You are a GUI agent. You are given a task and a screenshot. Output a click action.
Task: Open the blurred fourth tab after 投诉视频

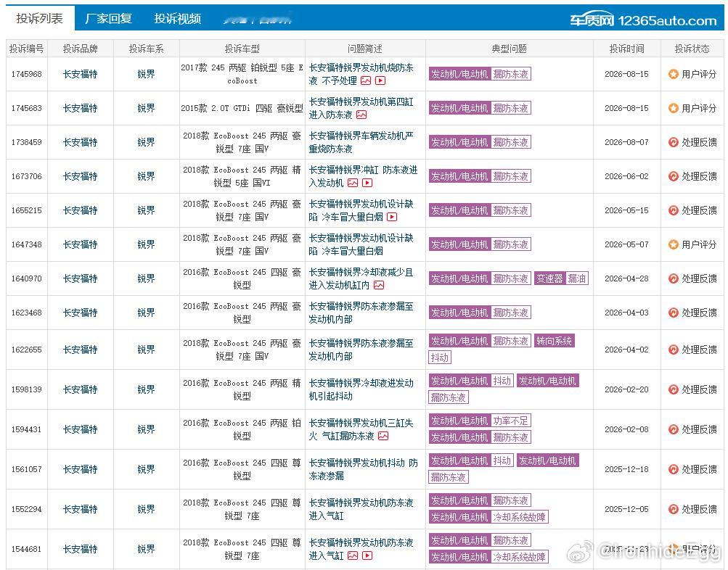[257, 20]
